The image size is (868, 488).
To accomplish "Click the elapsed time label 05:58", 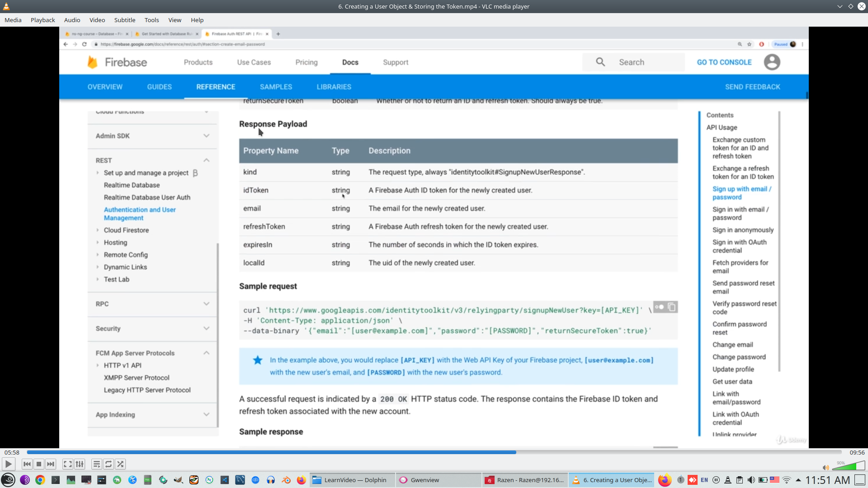I will tap(12, 452).
